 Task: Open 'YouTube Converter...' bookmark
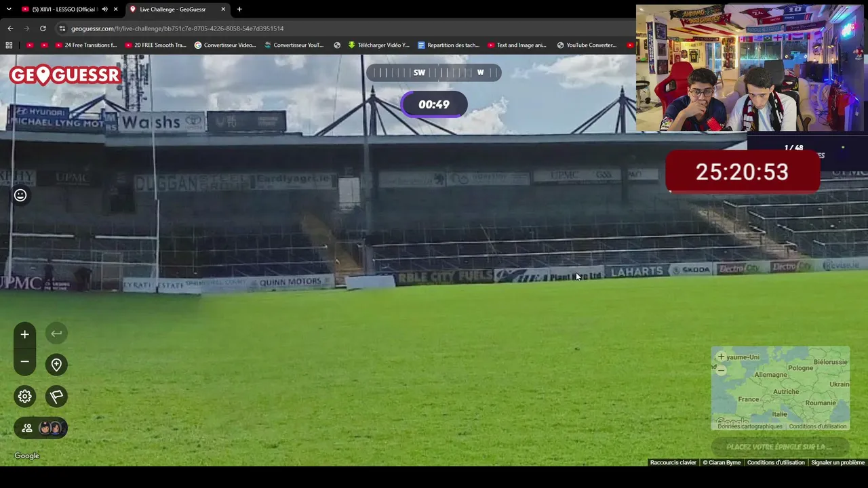coord(587,45)
